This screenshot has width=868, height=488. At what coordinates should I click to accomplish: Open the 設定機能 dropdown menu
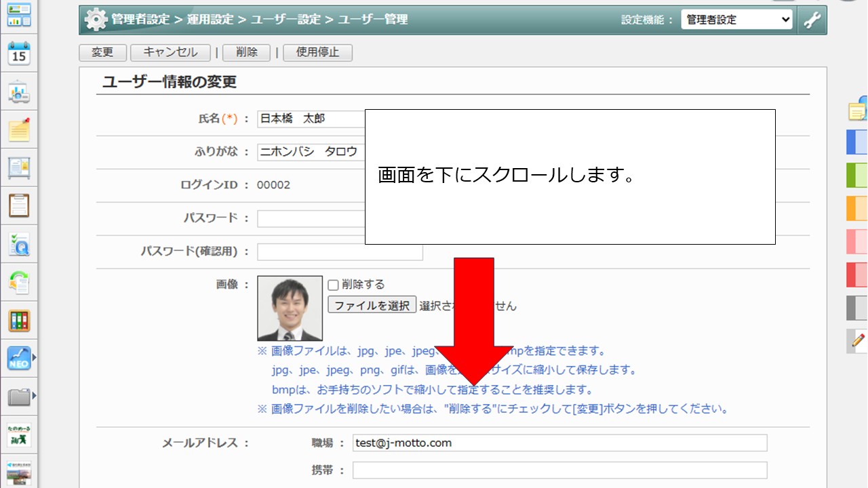point(736,20)
